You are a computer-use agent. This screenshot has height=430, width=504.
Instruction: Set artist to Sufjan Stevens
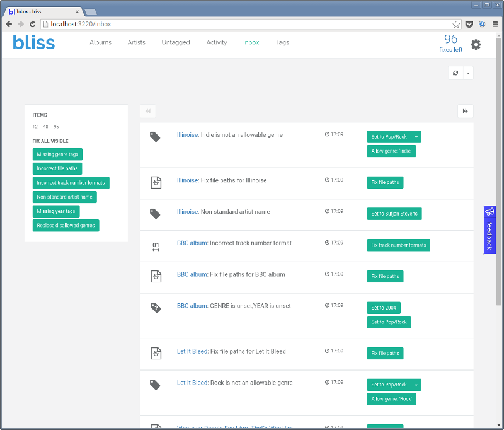(394, 214)
